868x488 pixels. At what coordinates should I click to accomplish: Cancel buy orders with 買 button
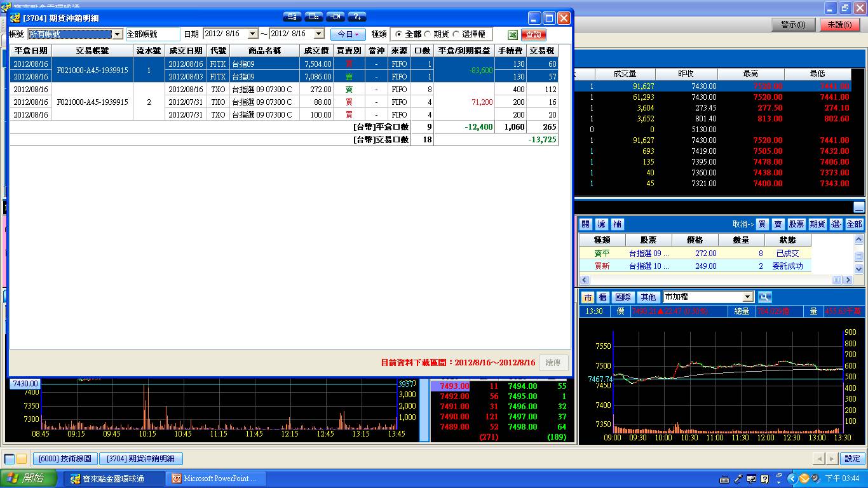tap(762, 224)
